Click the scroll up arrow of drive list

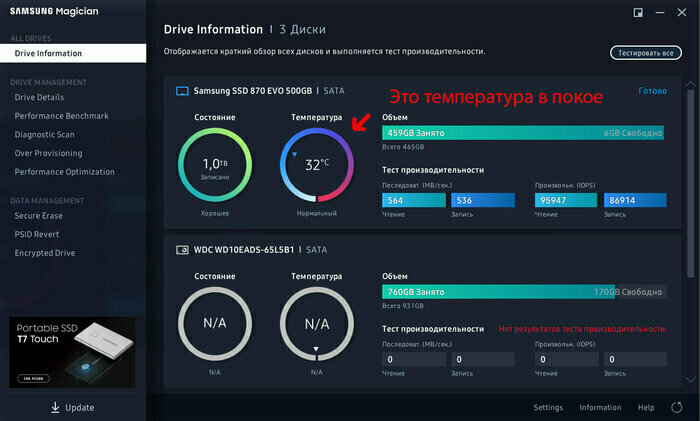(x=690, y=84)
